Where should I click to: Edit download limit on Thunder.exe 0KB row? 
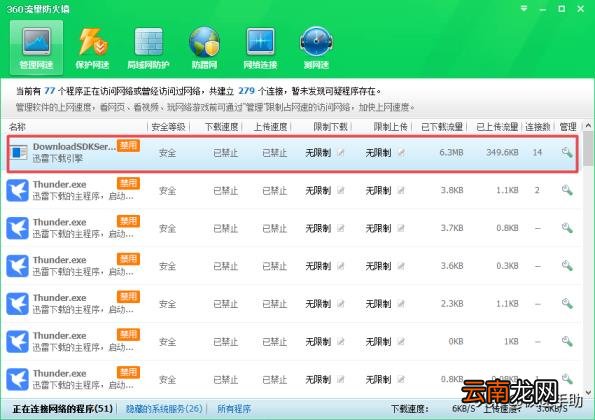pos(341,341)
